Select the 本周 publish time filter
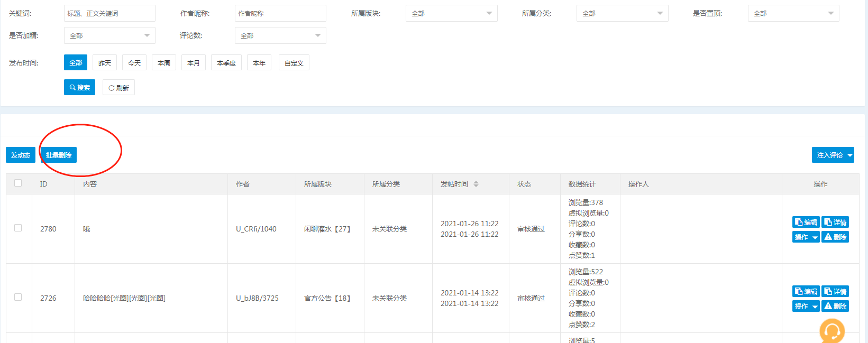The width and height of the screenshot is (868, 343). pos(164,62)
